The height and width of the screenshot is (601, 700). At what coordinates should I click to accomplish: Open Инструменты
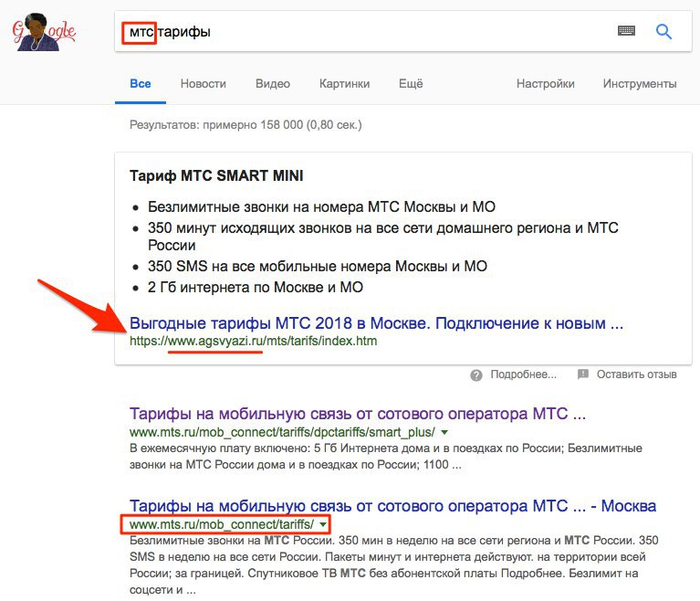click(x=640, y=83)
